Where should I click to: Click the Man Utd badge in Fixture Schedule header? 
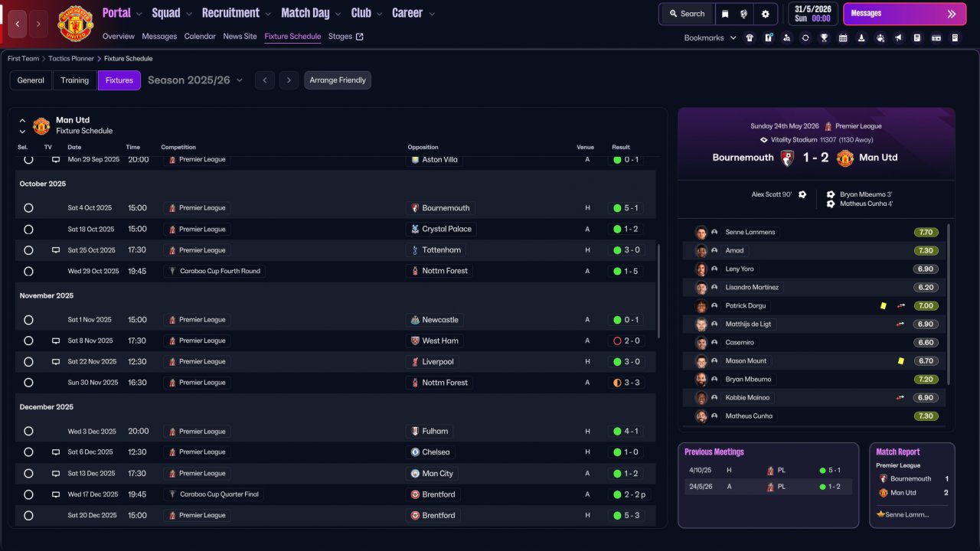click(41, 126)
